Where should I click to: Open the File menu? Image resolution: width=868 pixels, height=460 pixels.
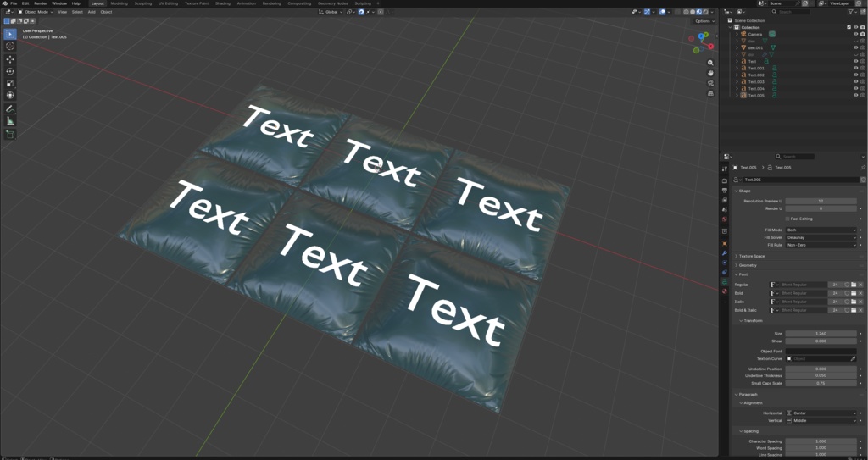[14, 3]
